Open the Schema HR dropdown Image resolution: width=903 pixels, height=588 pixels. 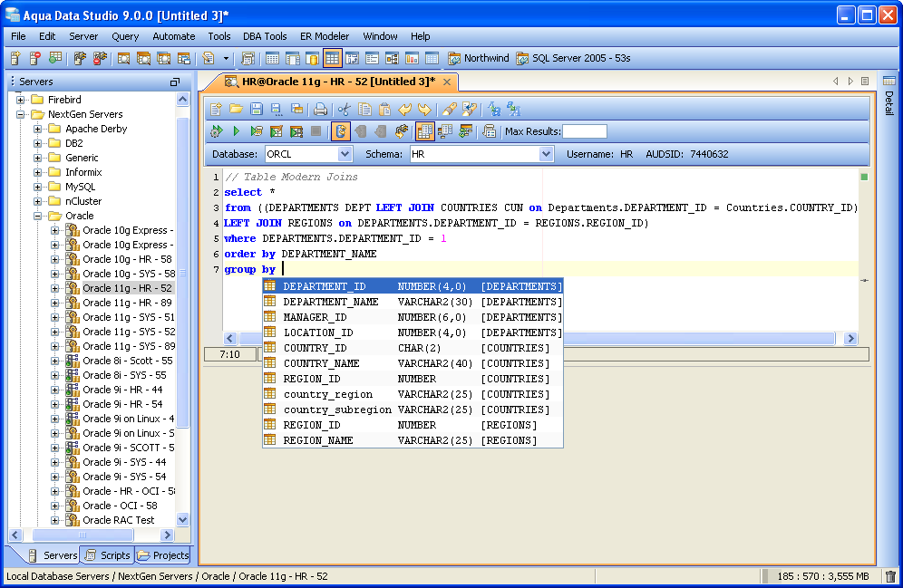(546, 154)
